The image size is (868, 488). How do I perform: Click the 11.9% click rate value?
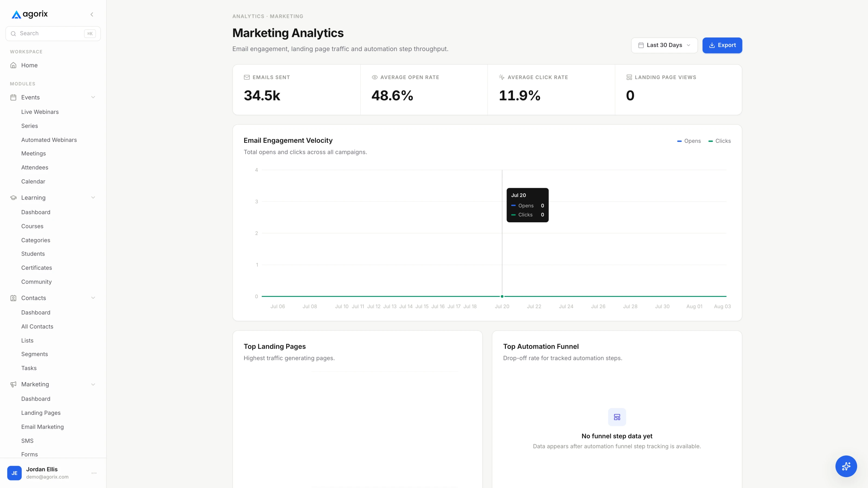point(520,95)
